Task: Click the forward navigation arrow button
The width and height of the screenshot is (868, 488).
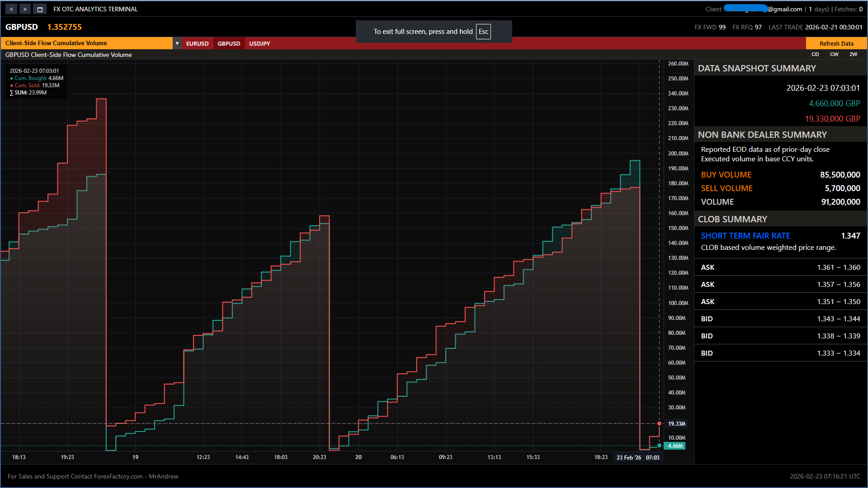Action: click(25, 9)
